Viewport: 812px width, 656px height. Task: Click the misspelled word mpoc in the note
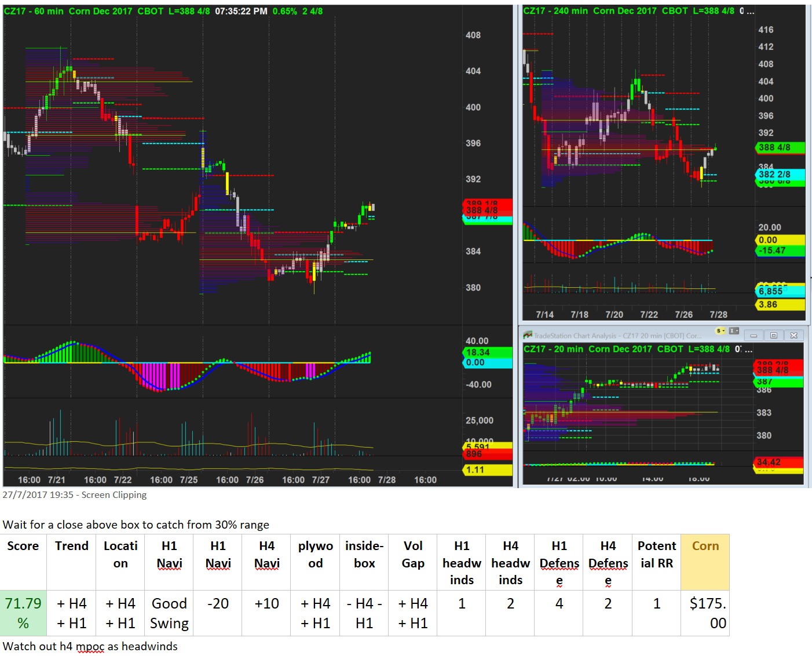(x=90, y=646)
